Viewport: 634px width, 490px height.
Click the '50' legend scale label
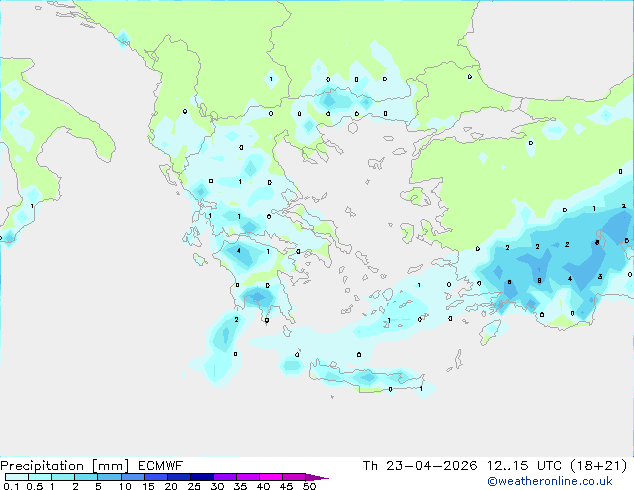pyautogui.click(x=309, y=486)
